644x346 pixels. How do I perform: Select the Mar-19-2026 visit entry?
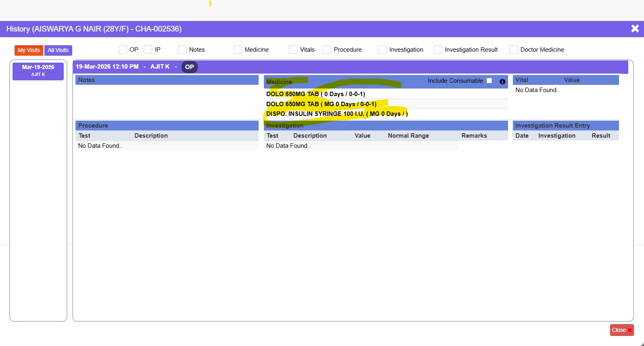[x=38, y=71]
